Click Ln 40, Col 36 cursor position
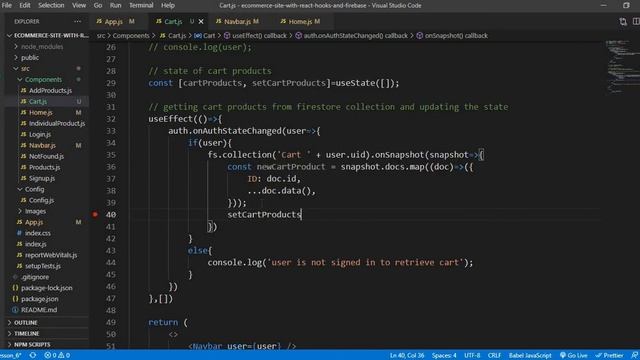Image resolution: width=640 pixels, height=360 pixels. click(x=407, y=356)
